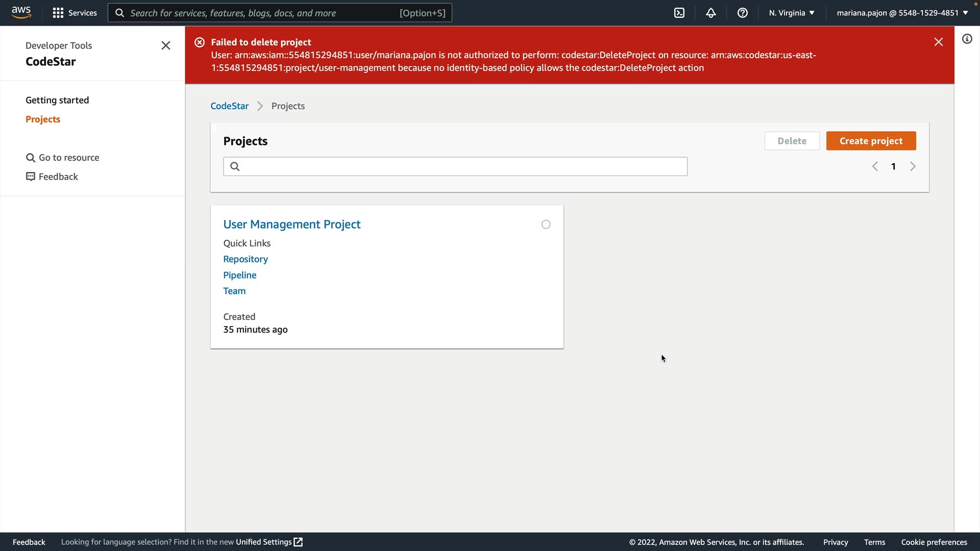Click the AWS logo home icon
The width and height of the screenshot is (980, 551).
click(x=21, y=12)
